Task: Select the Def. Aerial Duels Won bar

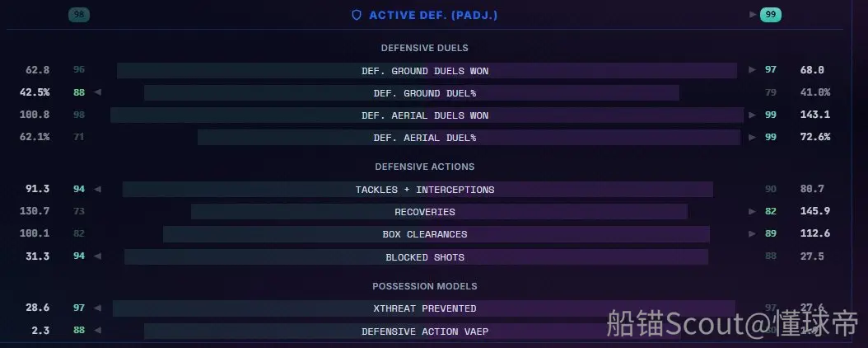Action: coord(427,115)
